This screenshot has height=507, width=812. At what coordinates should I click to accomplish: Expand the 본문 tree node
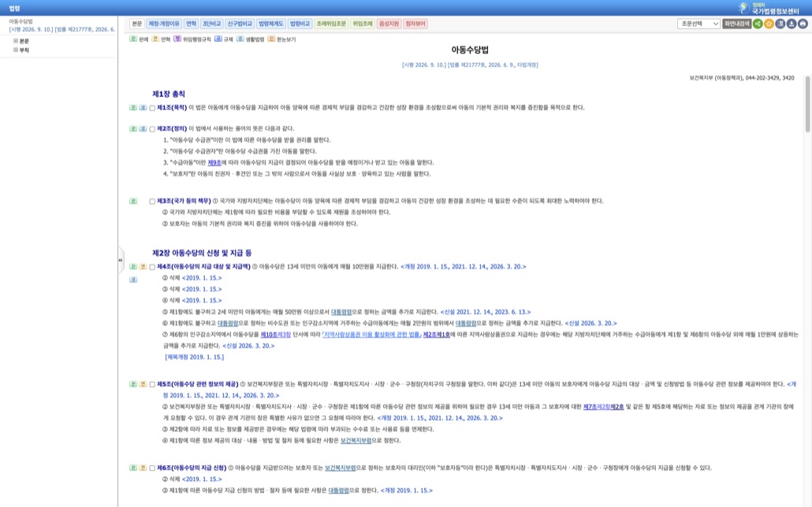point(16,41)
